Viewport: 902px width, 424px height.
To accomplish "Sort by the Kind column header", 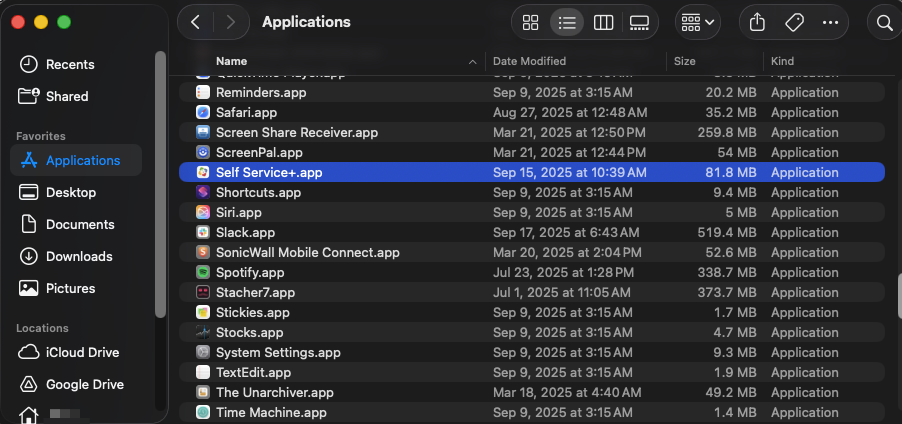I will 782,61.
